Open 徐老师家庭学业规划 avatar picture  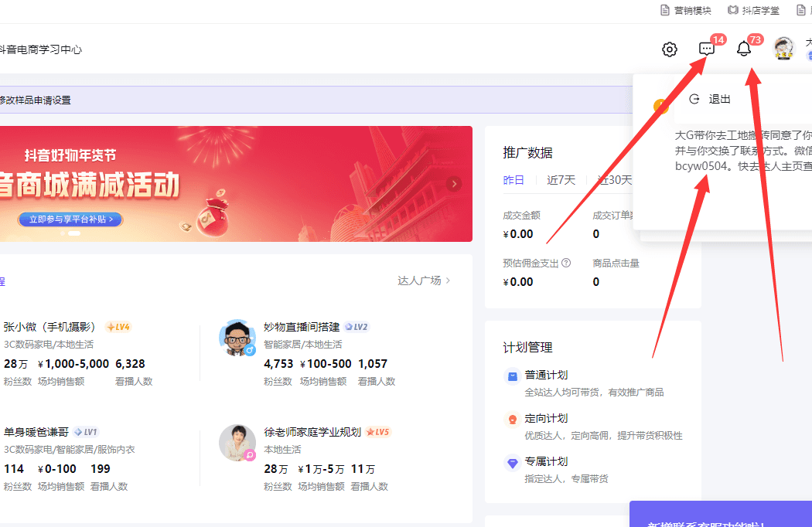point(237,443)
